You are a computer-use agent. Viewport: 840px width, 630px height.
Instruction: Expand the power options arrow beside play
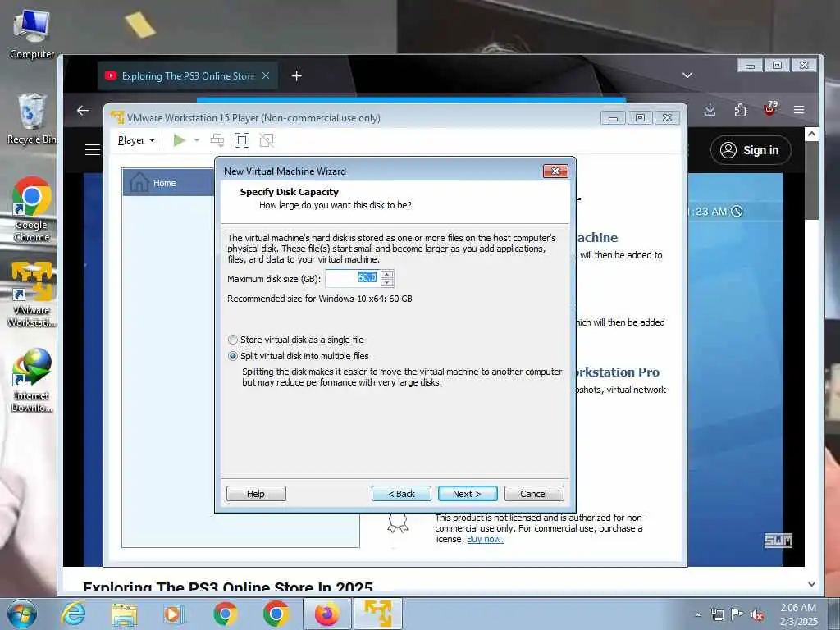tap(197, 140)
